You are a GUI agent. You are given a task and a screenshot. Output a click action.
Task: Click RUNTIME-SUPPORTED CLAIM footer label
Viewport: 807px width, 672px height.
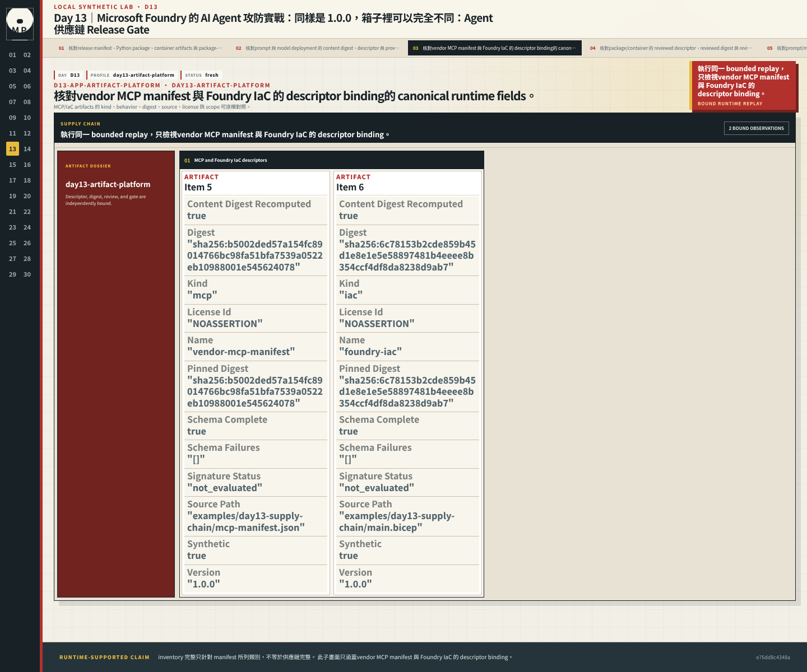[104, 657]
